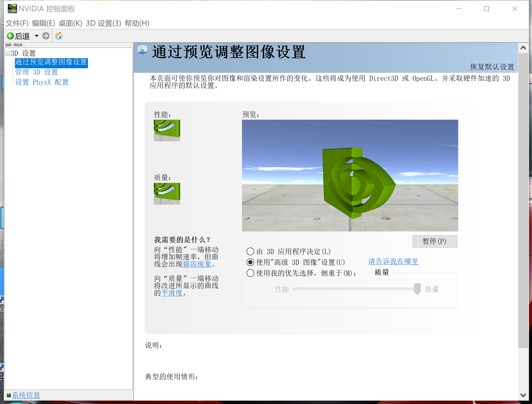Viewport: 532px width, 404px height.
Task: Open the 3D 设置(3) menu
Action: tap(104, 23)
